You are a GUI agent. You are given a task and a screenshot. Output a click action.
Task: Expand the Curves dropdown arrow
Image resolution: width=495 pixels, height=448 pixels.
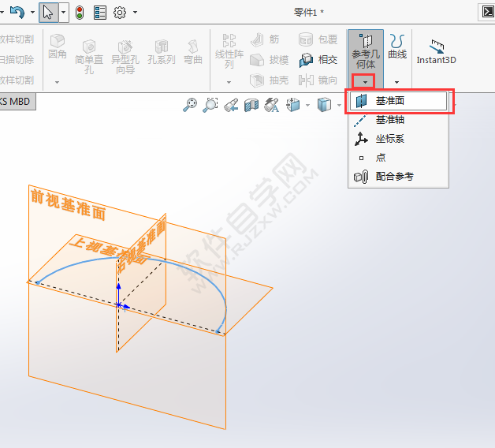[x=396, y=82]
